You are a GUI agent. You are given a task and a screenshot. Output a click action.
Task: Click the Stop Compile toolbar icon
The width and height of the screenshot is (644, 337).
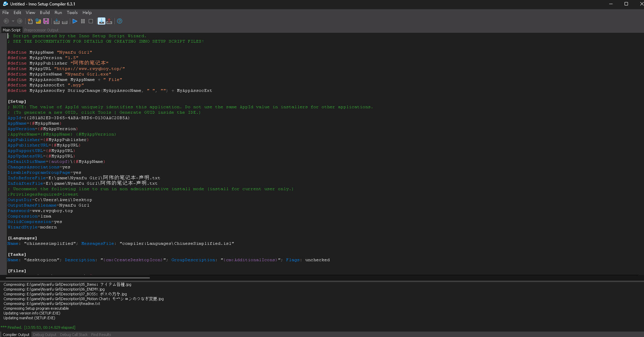tap(65, 21)
